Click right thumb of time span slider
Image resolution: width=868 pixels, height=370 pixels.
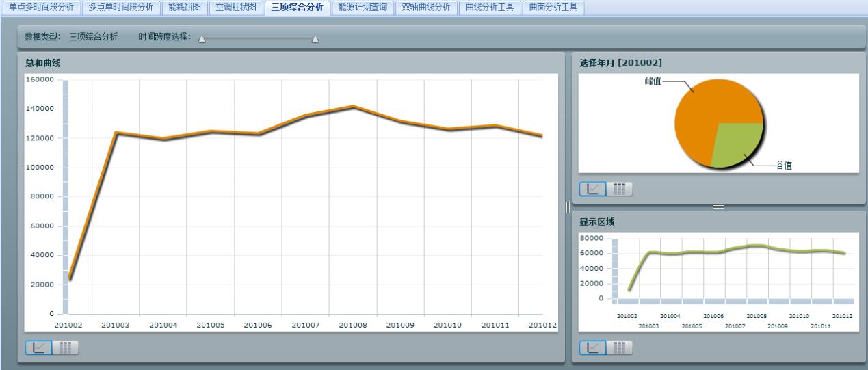click(315, 38)
